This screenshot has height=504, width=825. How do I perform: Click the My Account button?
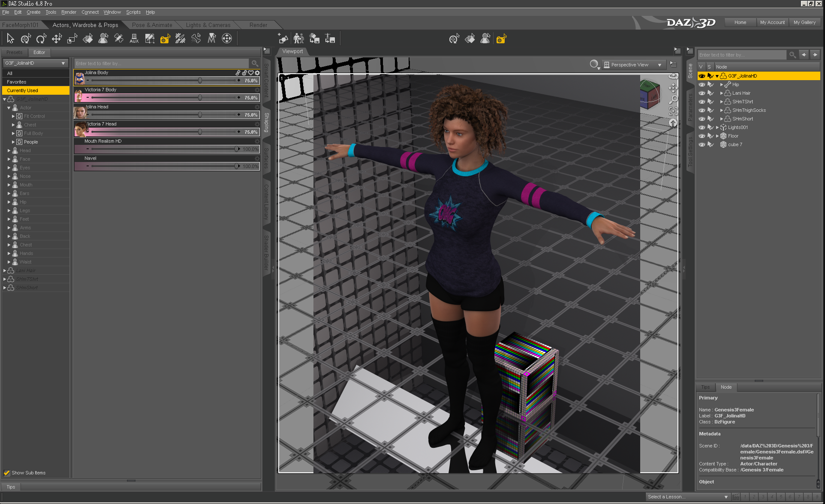click(772, 22)
